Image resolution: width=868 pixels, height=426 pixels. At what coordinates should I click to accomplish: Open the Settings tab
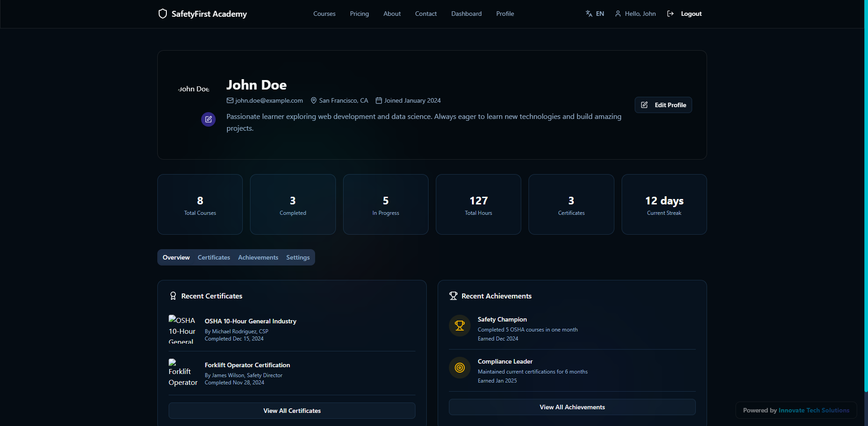[x=298, y=257]
